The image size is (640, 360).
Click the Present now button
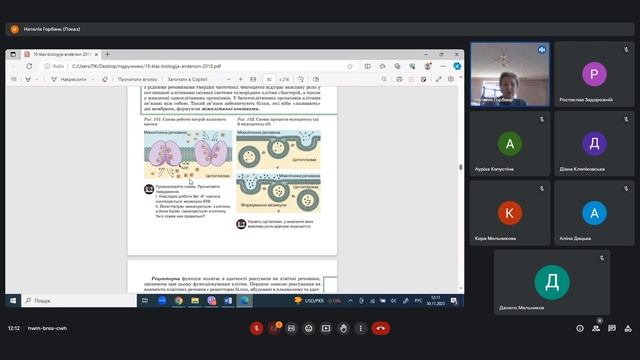click(x=326, y=328)
